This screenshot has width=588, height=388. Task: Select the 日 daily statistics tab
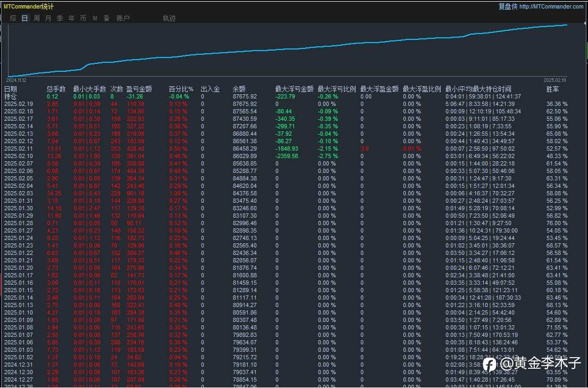[25, 18]
